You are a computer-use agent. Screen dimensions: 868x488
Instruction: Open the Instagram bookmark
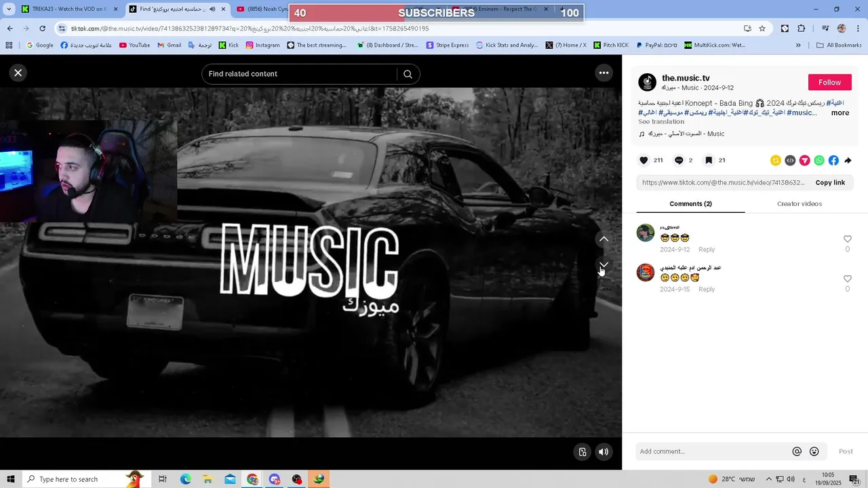pos(262,45)
